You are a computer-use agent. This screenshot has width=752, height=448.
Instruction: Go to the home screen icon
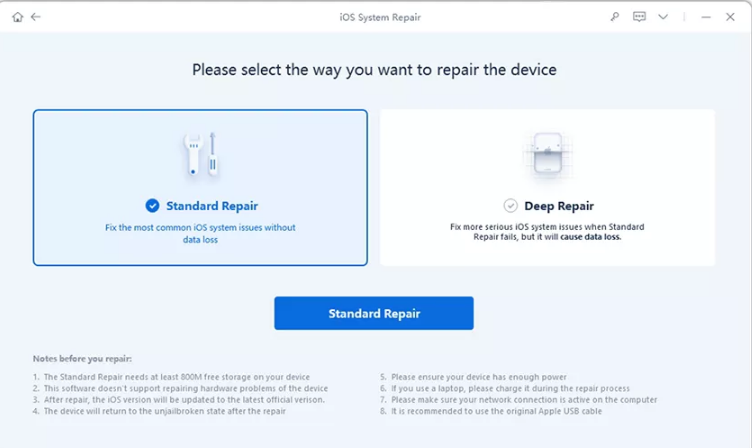[x=18, y=17]
